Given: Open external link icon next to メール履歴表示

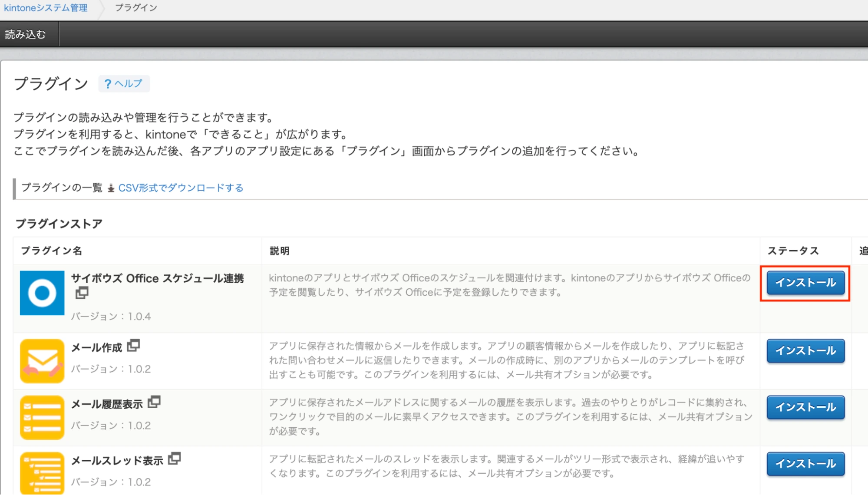Looking at the screenshot, I should point(154,403).
